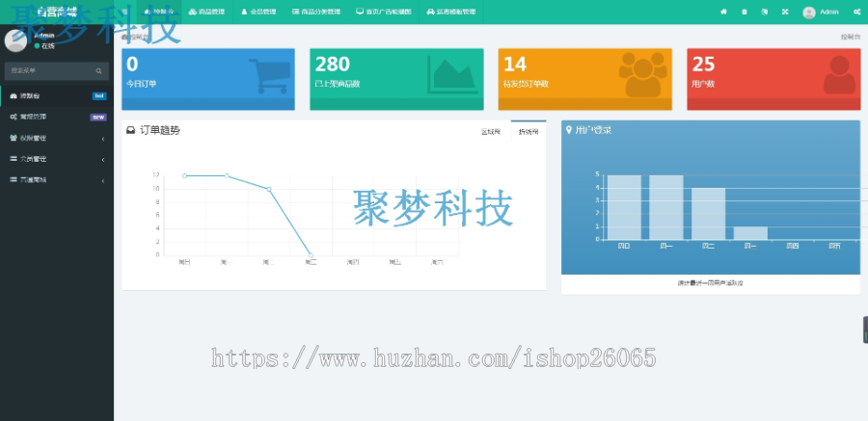Click the cogs icon of the 'new' sidebar item

point(14,117)
